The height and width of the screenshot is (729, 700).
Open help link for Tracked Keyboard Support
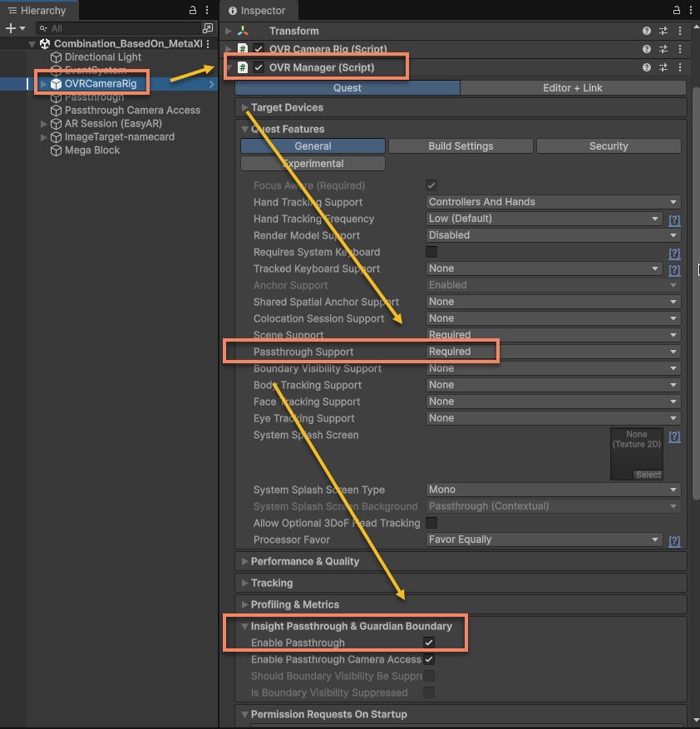(674, 269)
